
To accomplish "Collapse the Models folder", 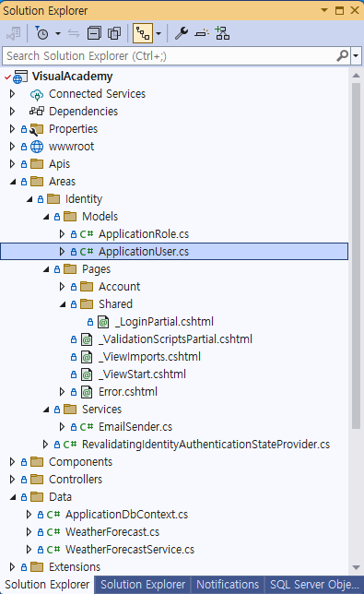I will click(47, 217).
